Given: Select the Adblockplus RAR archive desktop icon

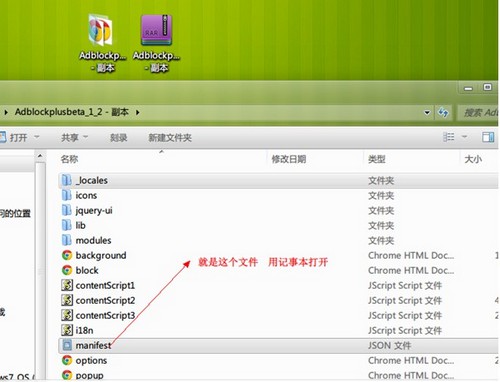Looking at the screenshot, I should point(156,43).
